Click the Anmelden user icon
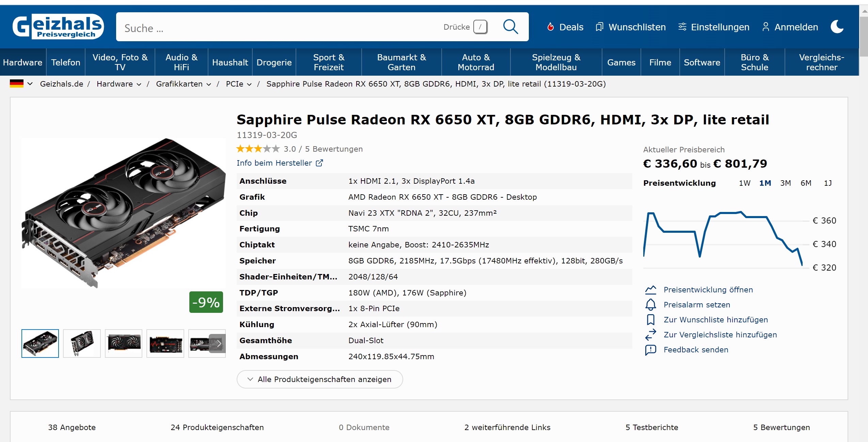Screen dimensions: 868x442 (x=766, y=27)
